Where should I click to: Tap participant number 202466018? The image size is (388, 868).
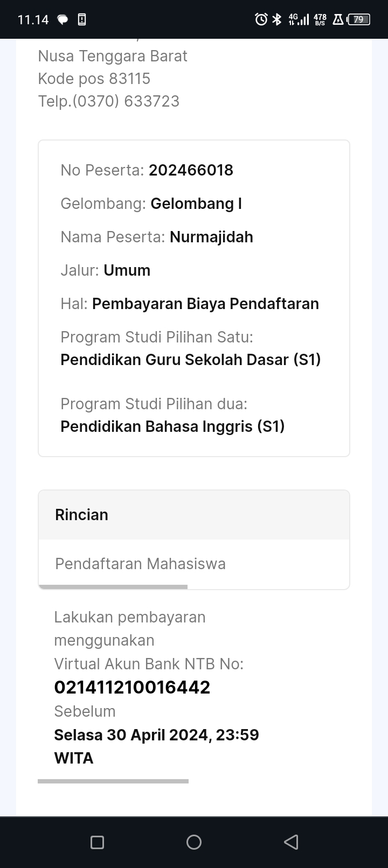pos(191,170)
